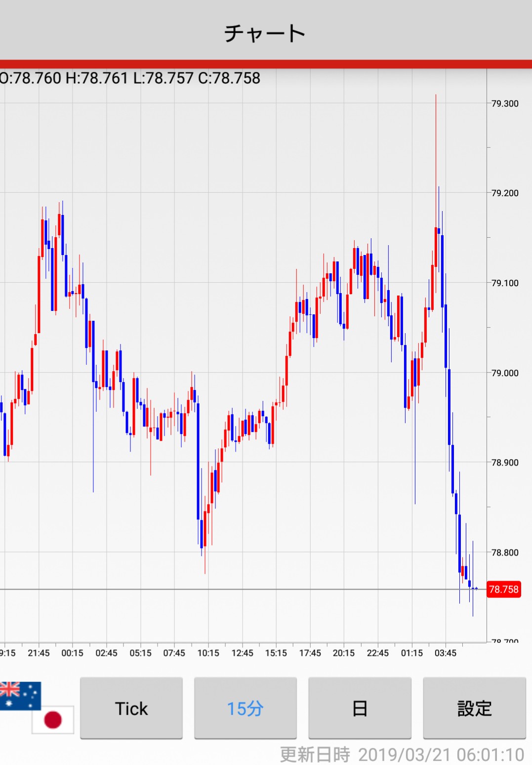Click the 更新日時 update timestamp
532x765 pixels.
pyautogui.click(x=402, y=755)
